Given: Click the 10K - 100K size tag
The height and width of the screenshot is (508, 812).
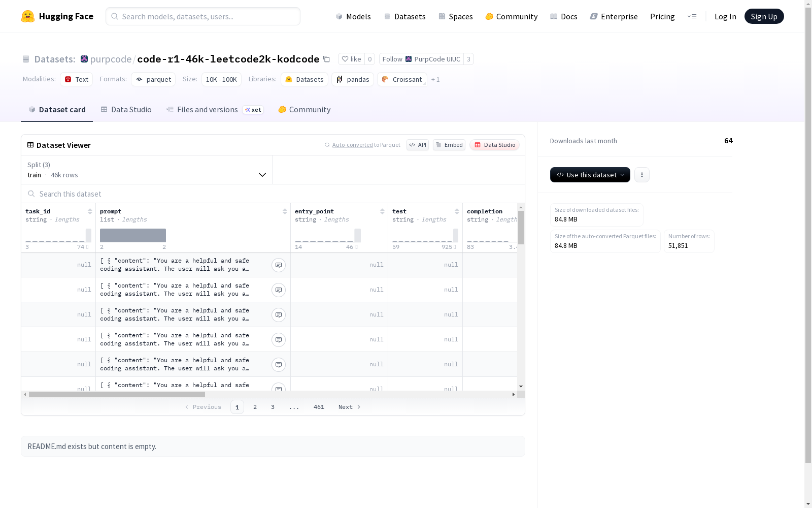Looking at the screenshot, I should 221,79.
